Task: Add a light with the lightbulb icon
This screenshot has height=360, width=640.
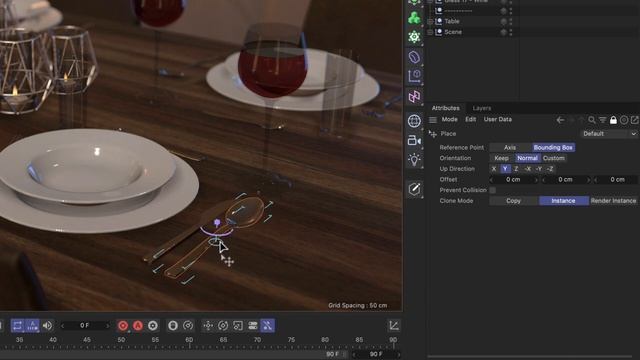Action: click(x=414, y=160)
